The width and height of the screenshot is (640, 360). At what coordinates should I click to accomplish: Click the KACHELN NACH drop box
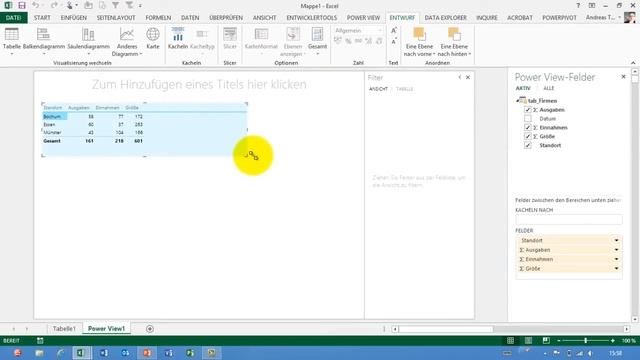coord(569,220)
